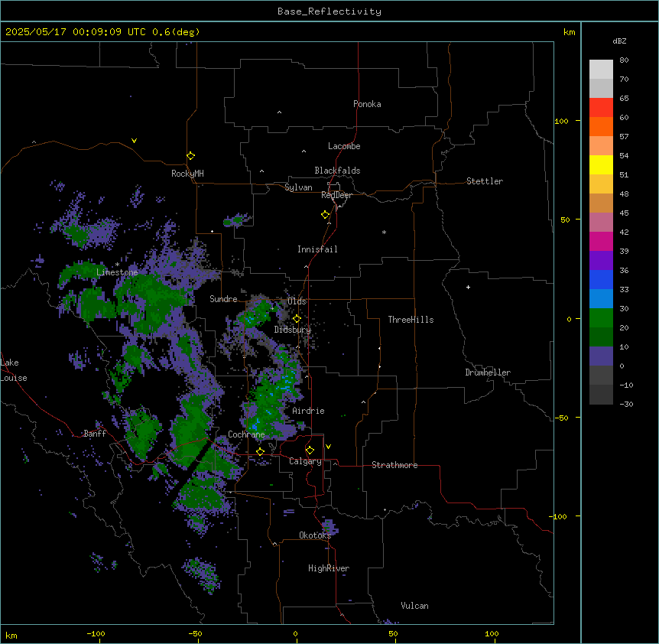Click the Lacombe city label
659x644 pixels.
click(x=344, y=146)
